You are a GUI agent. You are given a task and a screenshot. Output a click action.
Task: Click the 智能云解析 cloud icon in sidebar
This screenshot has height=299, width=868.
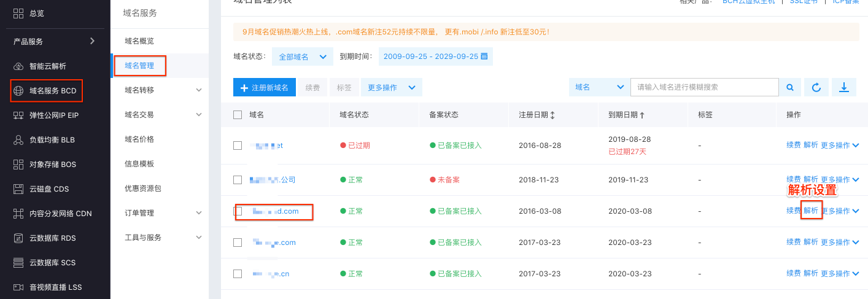click(18, 66)
